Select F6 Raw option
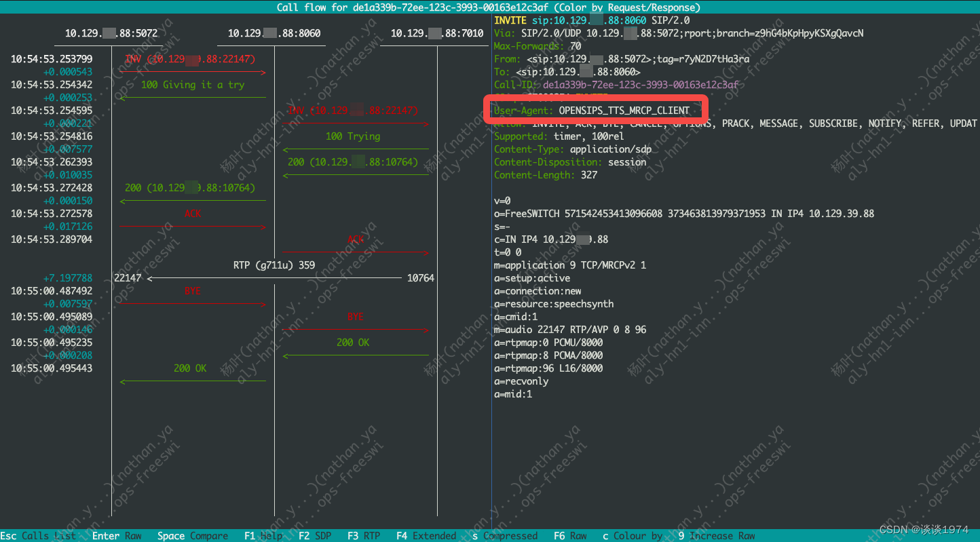This screenshot has height=542, width=980. 570,536
